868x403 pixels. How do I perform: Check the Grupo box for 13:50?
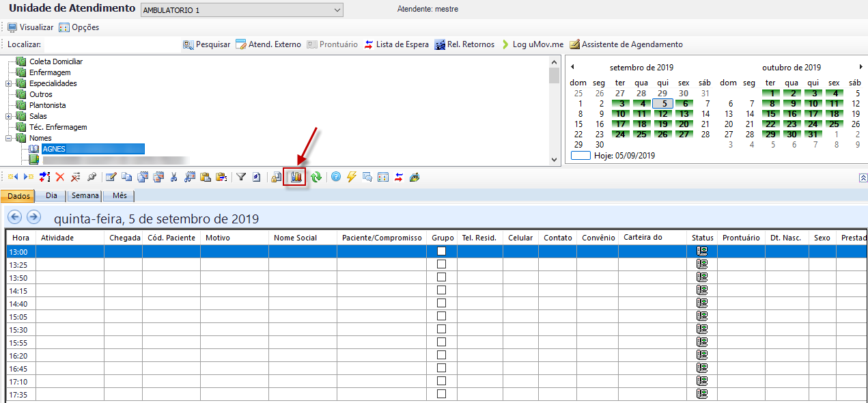441,277
